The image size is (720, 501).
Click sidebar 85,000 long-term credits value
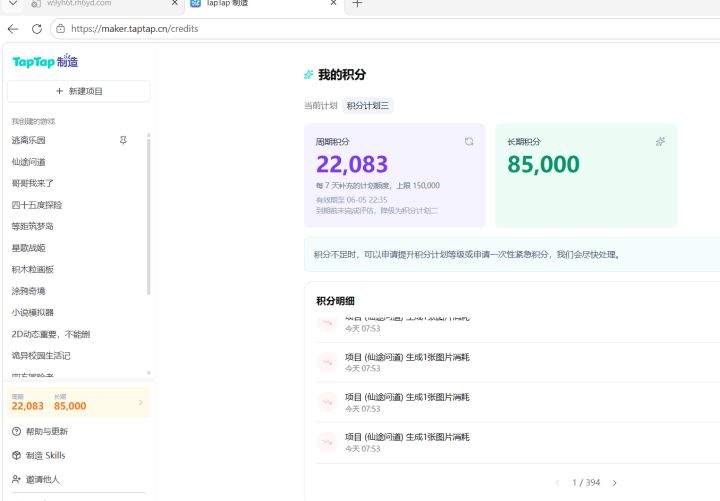click(x=70, y=406)
